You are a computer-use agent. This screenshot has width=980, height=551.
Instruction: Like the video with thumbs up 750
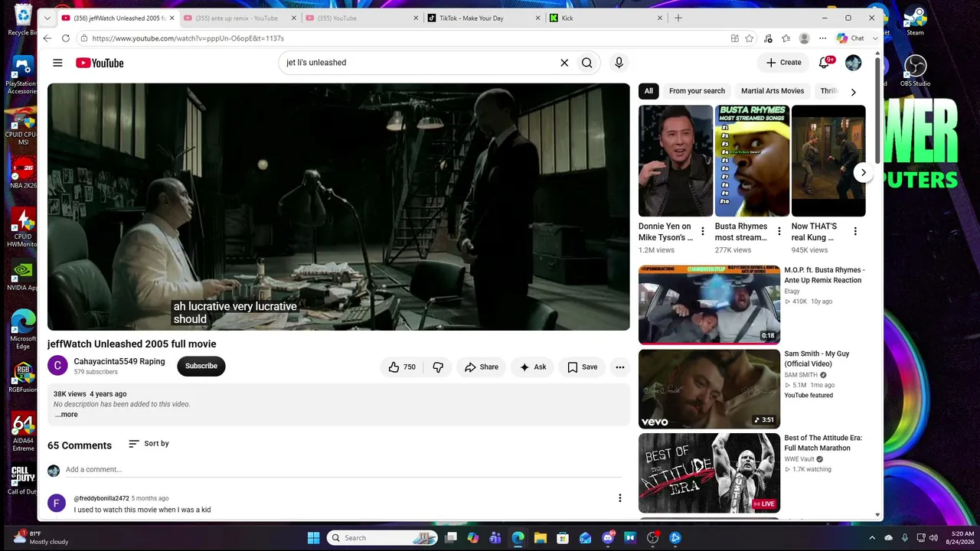point(401,367)
